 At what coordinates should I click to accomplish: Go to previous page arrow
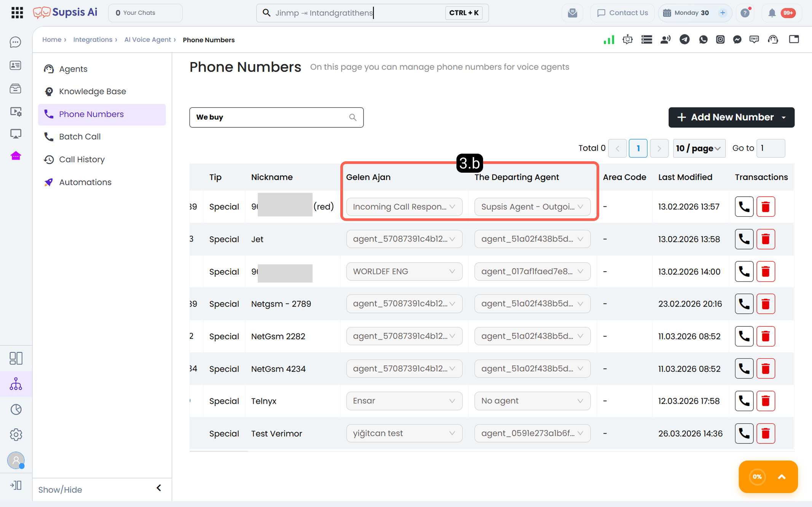(617, 148)
